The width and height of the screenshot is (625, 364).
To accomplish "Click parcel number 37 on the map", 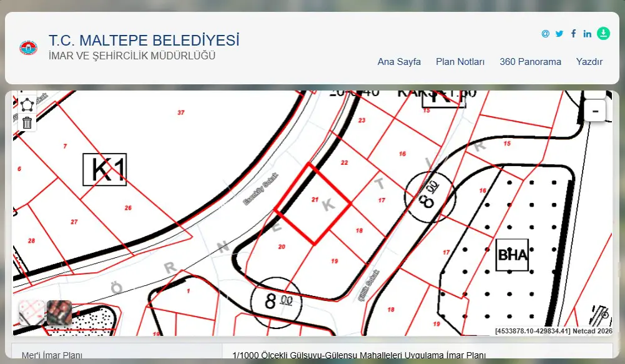I will pos(181,112).
